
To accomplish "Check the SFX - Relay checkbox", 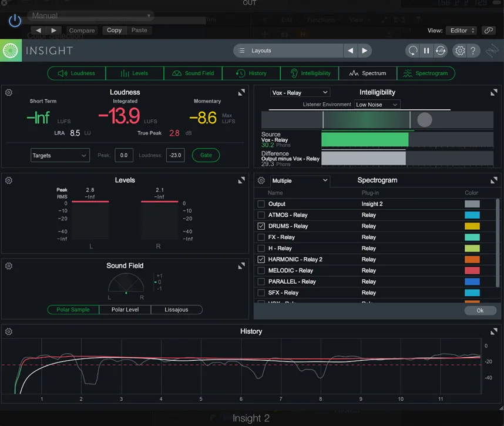I will point(261,293).
